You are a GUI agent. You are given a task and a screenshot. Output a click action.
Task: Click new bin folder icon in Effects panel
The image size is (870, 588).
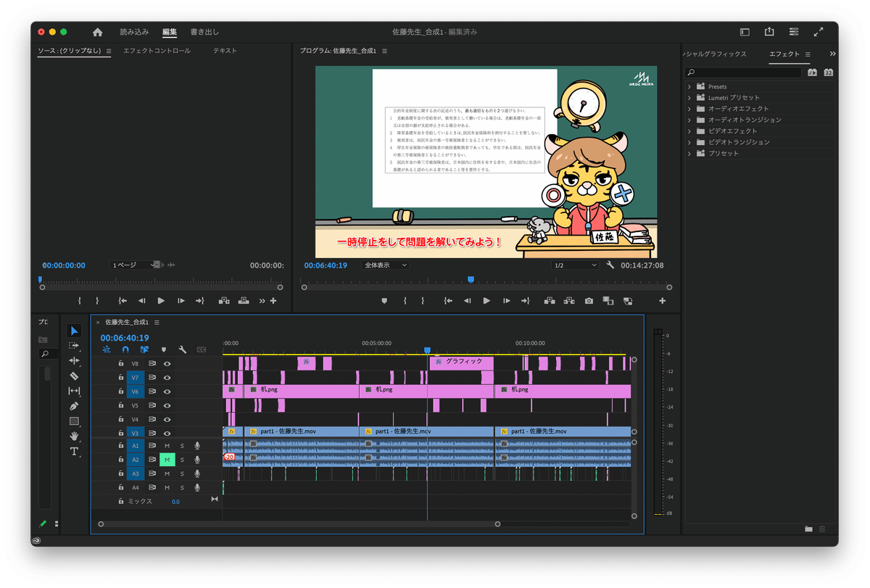(x=808, y=529)
